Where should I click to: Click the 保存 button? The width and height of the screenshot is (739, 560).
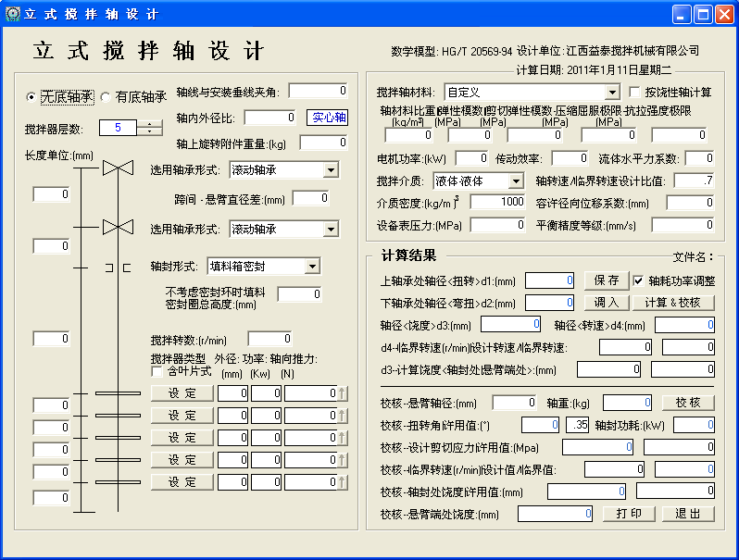pos(607,280)
